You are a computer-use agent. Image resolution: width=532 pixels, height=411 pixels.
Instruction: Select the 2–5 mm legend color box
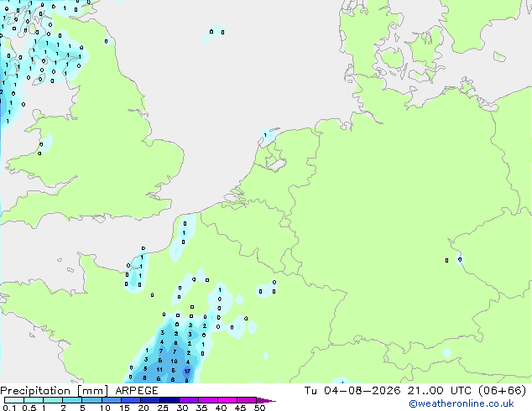[x=72, y=400]
